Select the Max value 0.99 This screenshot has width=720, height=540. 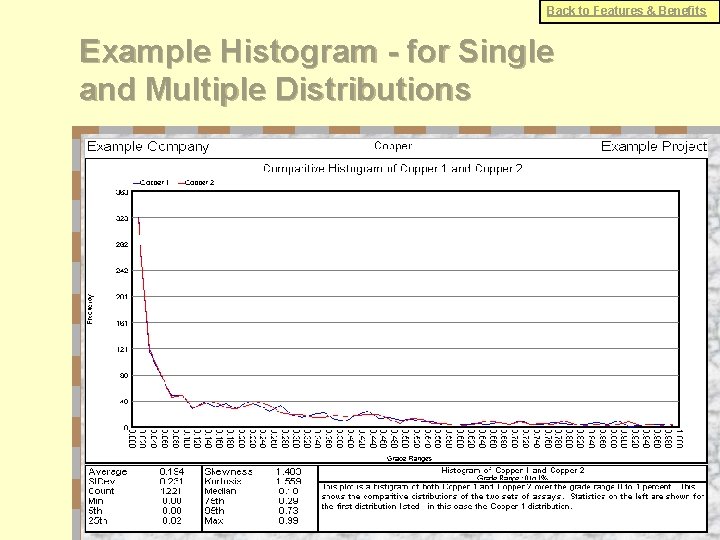(288, 520)
